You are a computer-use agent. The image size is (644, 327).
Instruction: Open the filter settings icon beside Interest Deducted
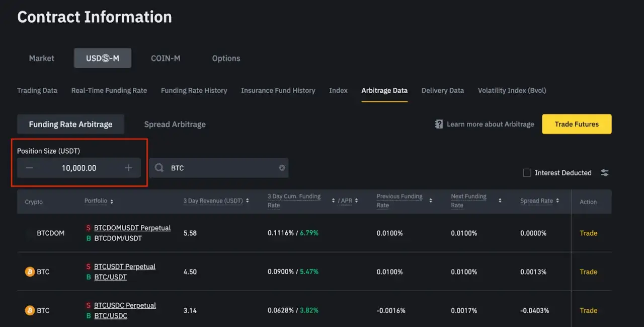[x=604, y=172]
